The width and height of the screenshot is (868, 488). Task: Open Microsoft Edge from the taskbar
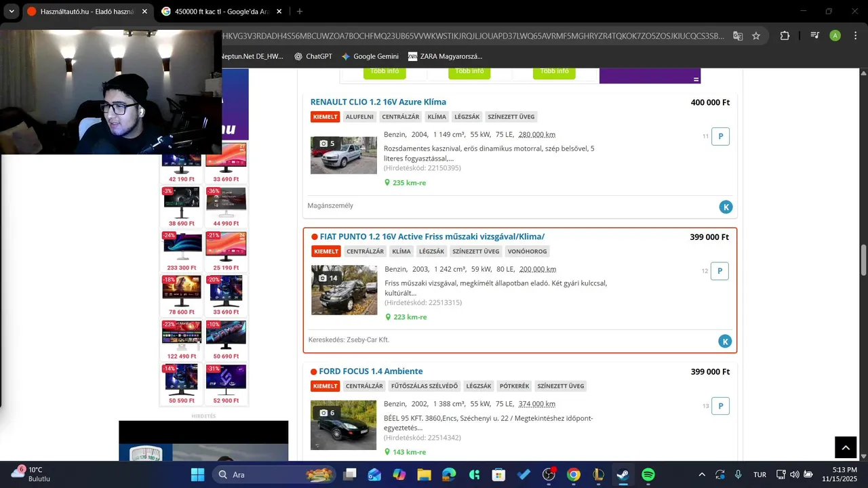[449, 474]
